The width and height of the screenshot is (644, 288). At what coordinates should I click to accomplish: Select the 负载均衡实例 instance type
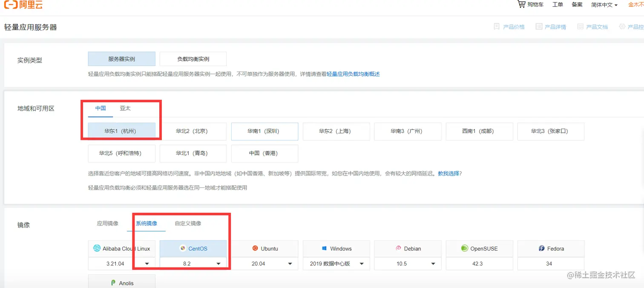193,59
